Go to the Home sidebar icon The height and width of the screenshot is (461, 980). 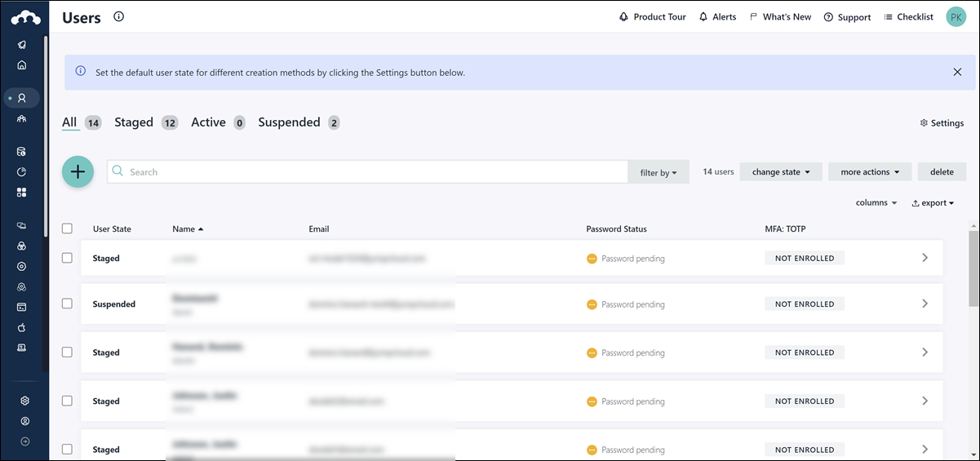(x=22, y=65)
